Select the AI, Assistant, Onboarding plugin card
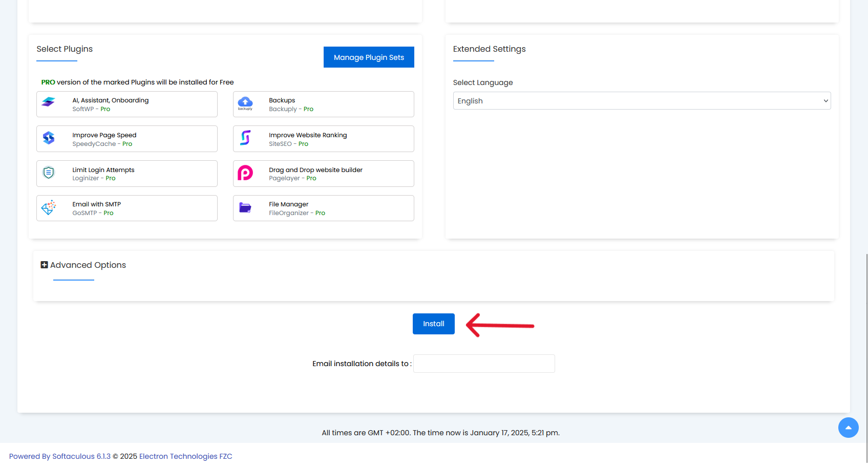Screen dimensions: 868x467 pyautogui.click(x=127, y=104)
